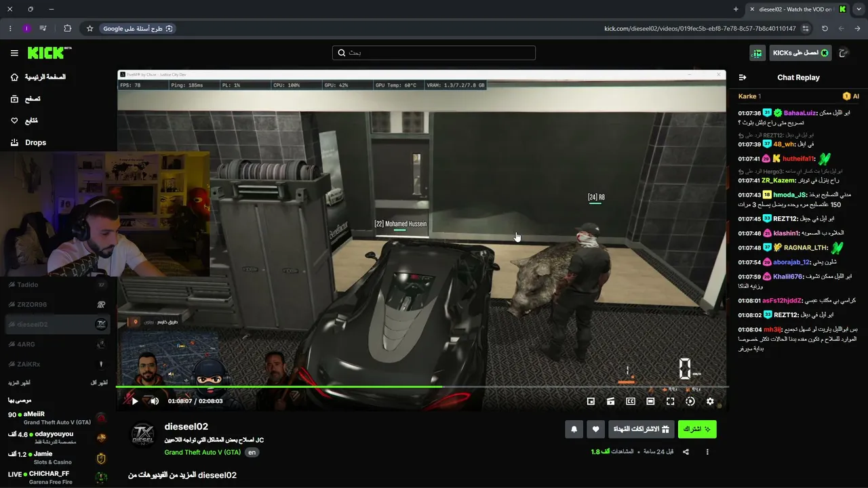Viewport: 868px width, 488px height.
Task: Select ZRZOR96 in the followed channels list
Action: click(x=57, y=304)
